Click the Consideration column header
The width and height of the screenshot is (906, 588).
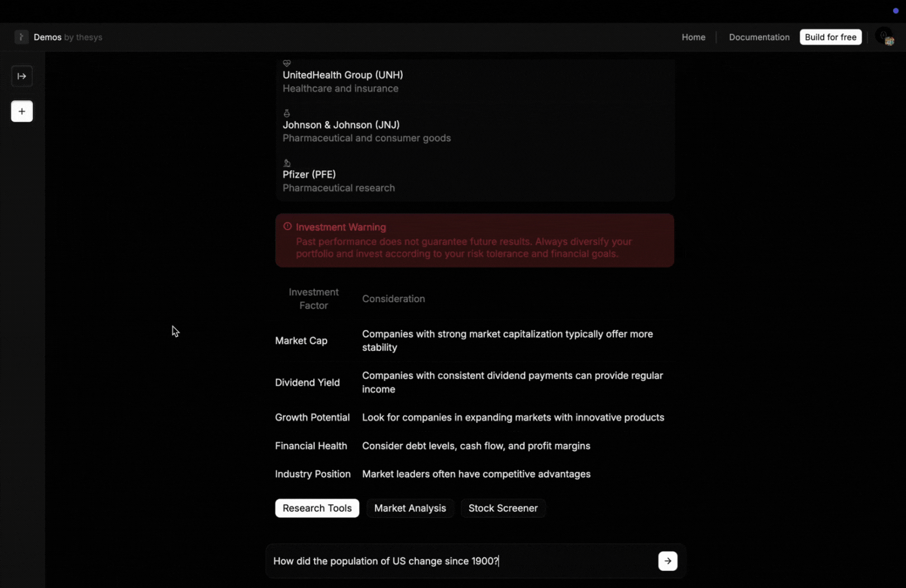point(393,299)
